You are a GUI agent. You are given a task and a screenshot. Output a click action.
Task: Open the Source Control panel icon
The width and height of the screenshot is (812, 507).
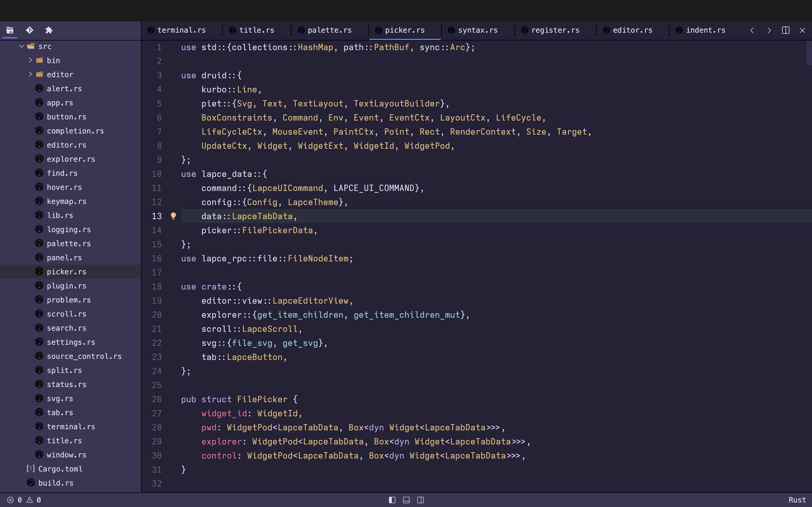tap(30, 30)
